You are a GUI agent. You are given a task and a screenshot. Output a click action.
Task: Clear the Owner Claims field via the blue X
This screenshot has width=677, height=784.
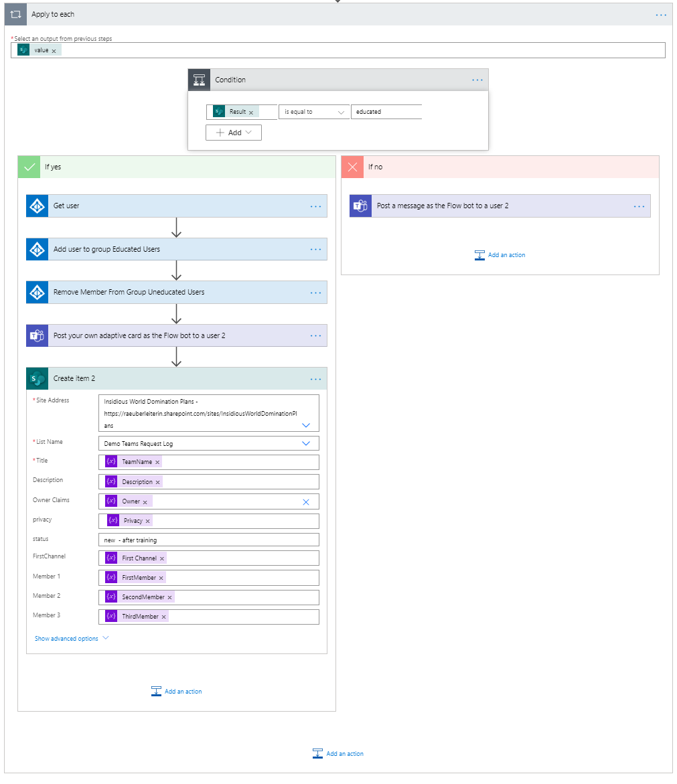tap(306, 501)
